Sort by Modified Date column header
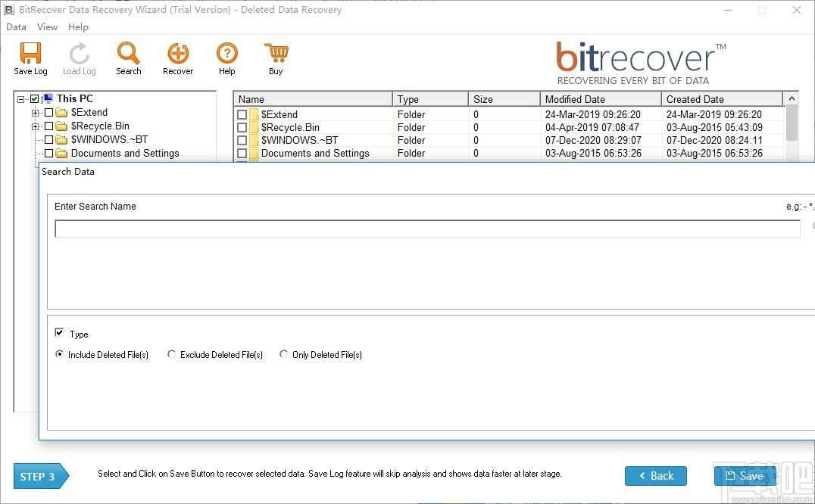 pos(601,99)
